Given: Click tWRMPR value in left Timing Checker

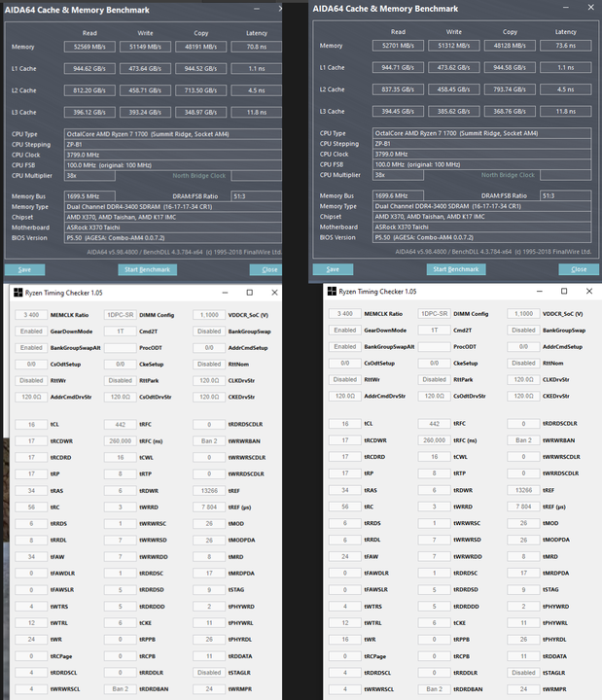Looking at the screenshot, I should (x=209, y=689).
